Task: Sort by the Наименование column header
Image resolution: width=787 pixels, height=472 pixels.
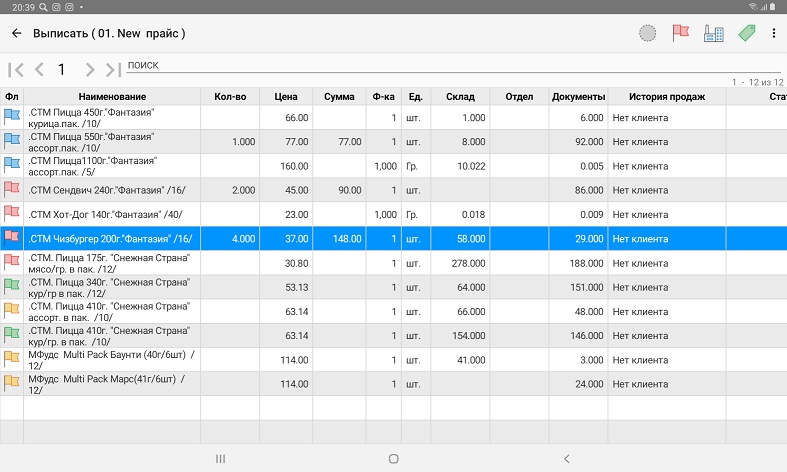Action: point(112,96)
